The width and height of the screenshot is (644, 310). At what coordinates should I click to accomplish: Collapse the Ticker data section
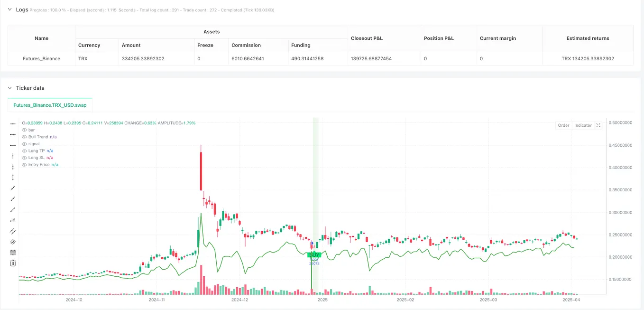click(10, 88)
